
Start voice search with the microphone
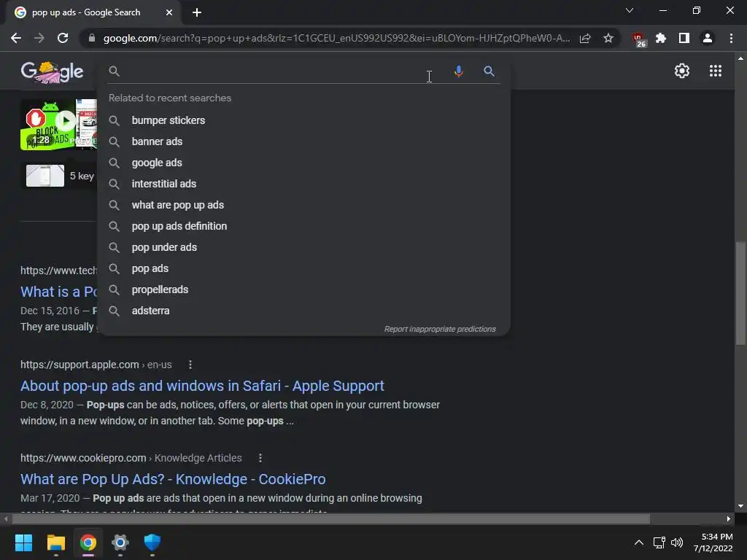click(x=458, y=71)
